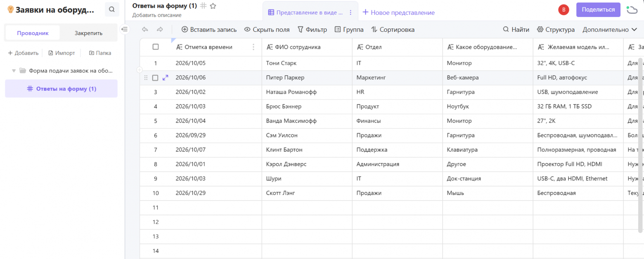
Task: Click Добавить in the sidebar
Action: click(23, 53)
